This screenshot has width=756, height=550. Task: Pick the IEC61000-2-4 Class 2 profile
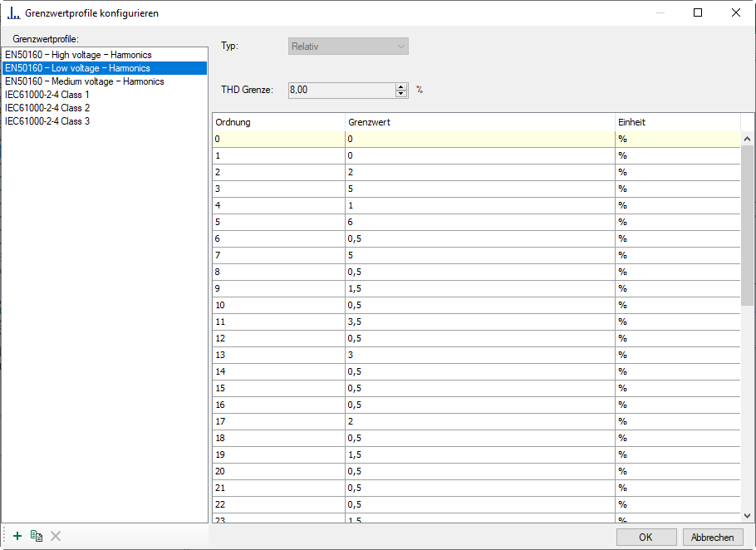tap(47, 108)
